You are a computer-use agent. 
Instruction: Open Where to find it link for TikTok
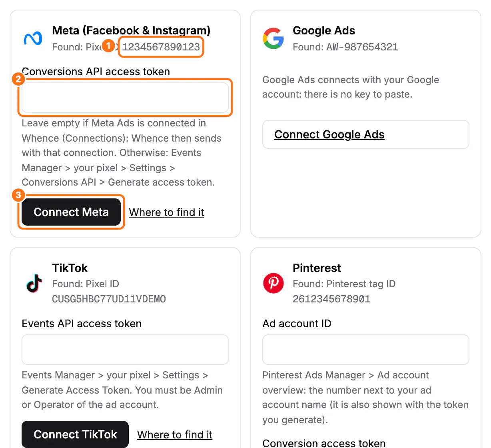pyautogui.click(x=175, y=435)
